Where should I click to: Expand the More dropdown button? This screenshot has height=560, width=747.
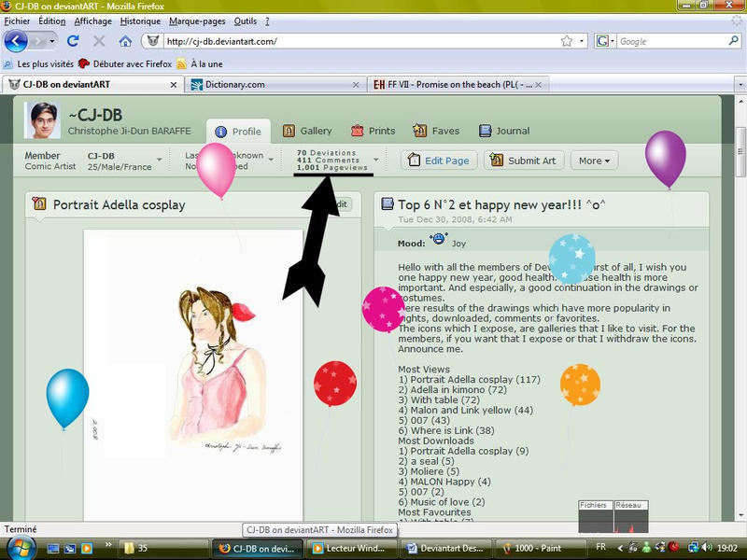click(x=594, y=161)
